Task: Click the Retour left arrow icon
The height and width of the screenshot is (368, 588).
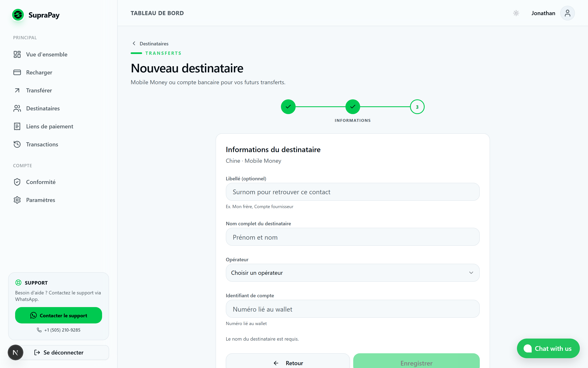Action: tap(276, 363)
